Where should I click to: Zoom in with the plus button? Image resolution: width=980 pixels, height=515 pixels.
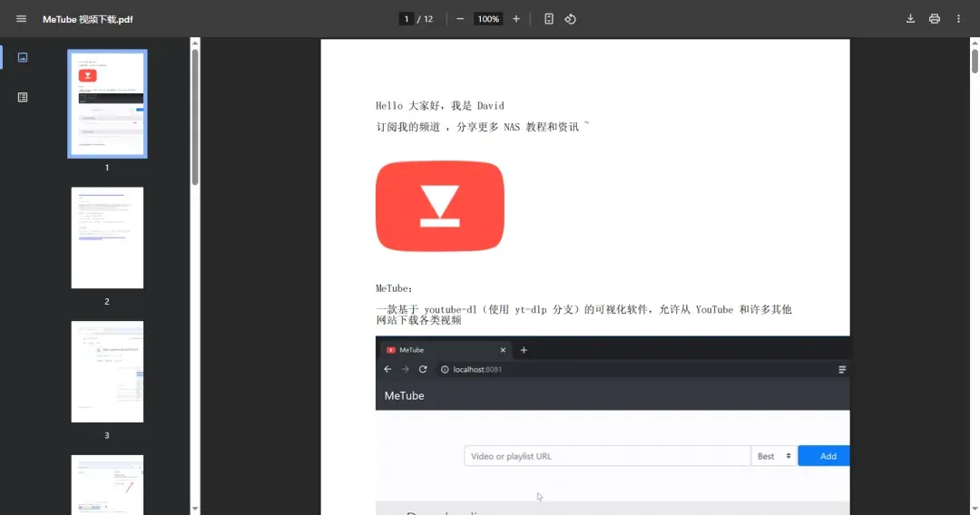(x=516, y=19)
